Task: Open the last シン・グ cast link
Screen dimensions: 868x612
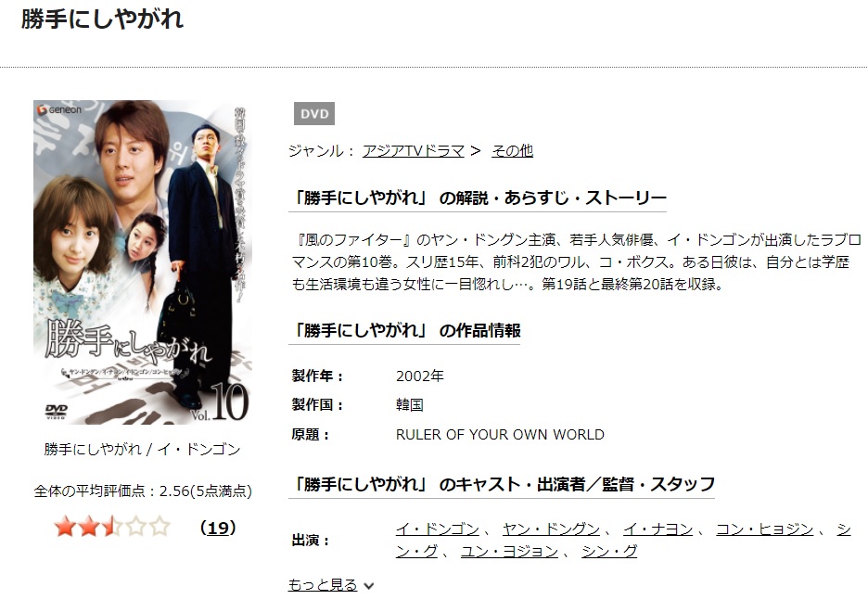Action: coord(609,551)
